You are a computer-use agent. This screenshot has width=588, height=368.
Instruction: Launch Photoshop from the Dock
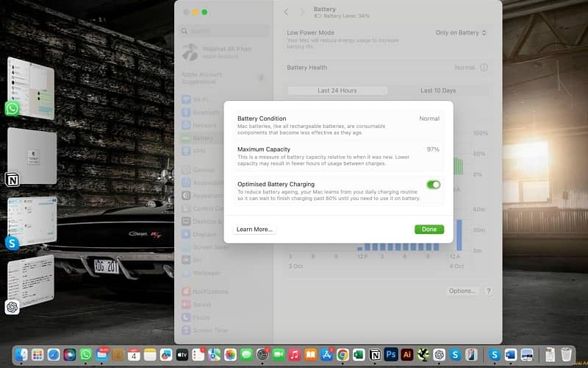[391, 354]
